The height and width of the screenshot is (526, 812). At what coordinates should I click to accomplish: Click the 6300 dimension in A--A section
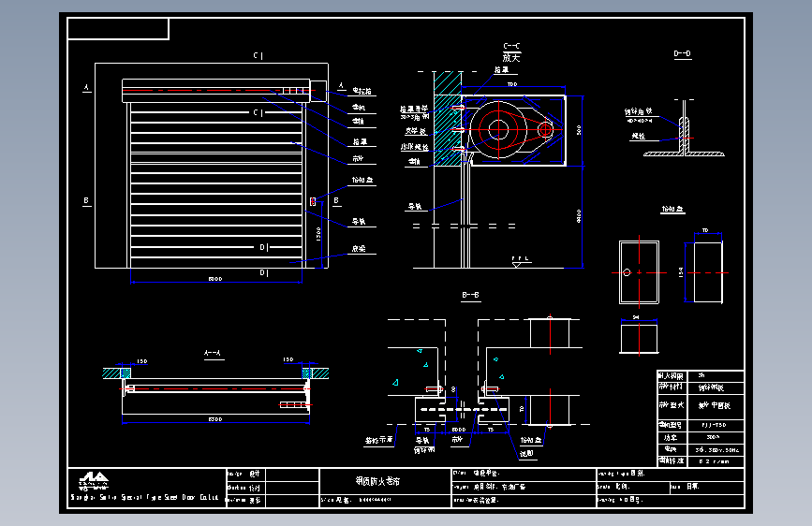coord(215,419)
